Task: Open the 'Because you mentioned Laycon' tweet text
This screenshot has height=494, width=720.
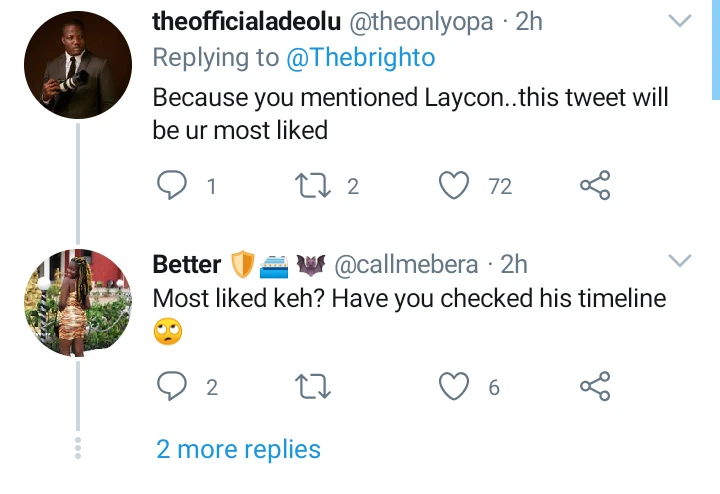Action: (410, 113)
